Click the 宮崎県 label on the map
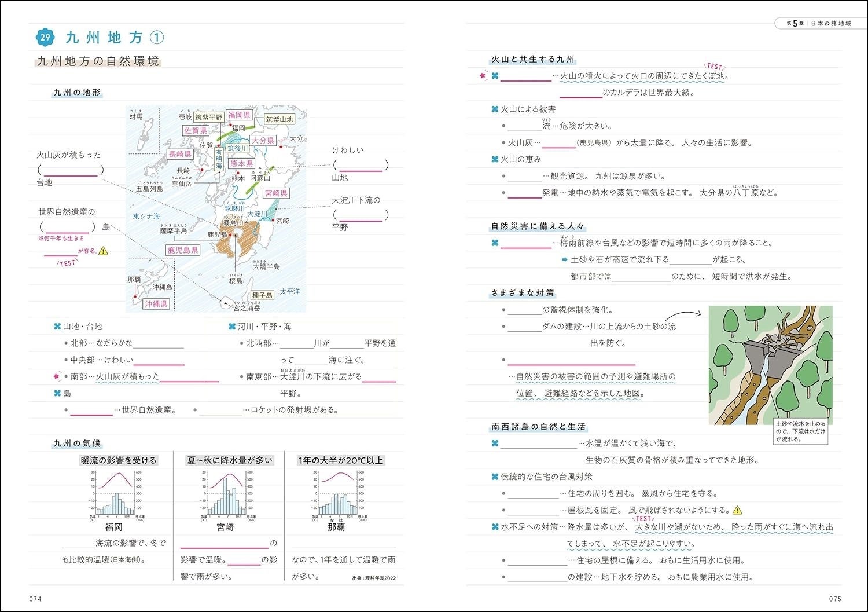 [x=276, y=193]
